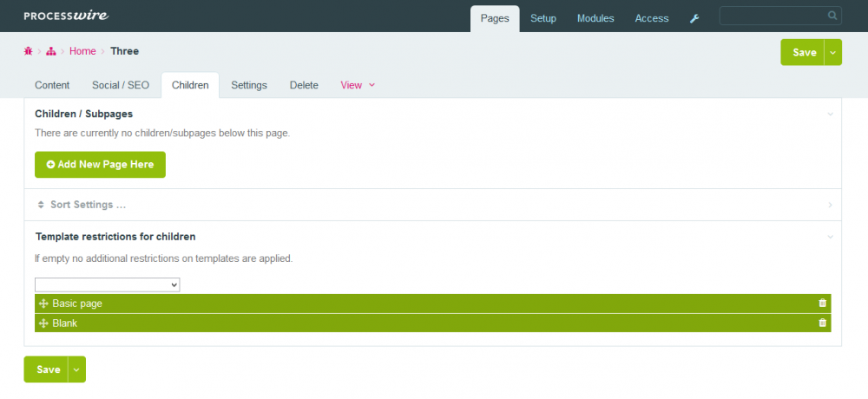The width and height of the screenshot is (868, 399).
Task: Open the top Save button dropdown arrow
Action: [833, 52]
